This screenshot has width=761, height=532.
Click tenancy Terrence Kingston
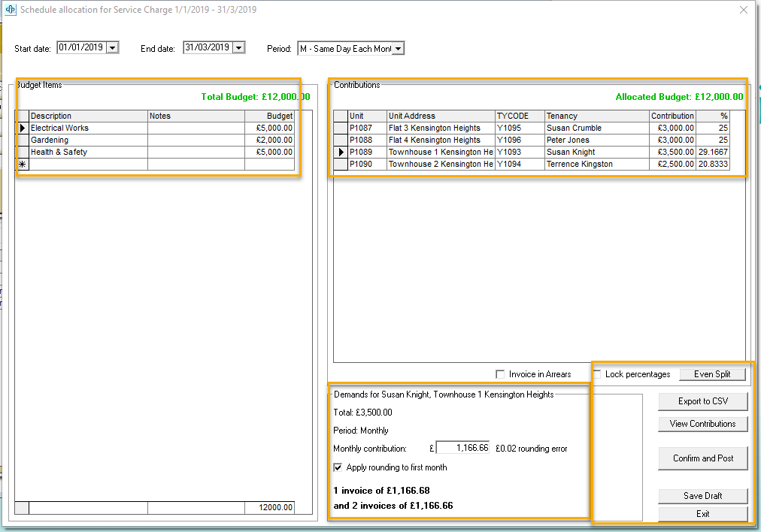click(597, 165)
